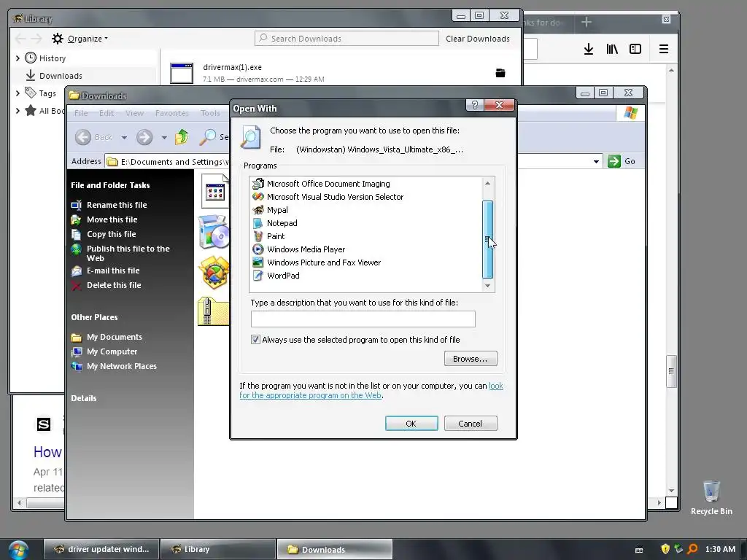
Task: Click Downloads taskbar button
Action: click(x=335, y=549)
